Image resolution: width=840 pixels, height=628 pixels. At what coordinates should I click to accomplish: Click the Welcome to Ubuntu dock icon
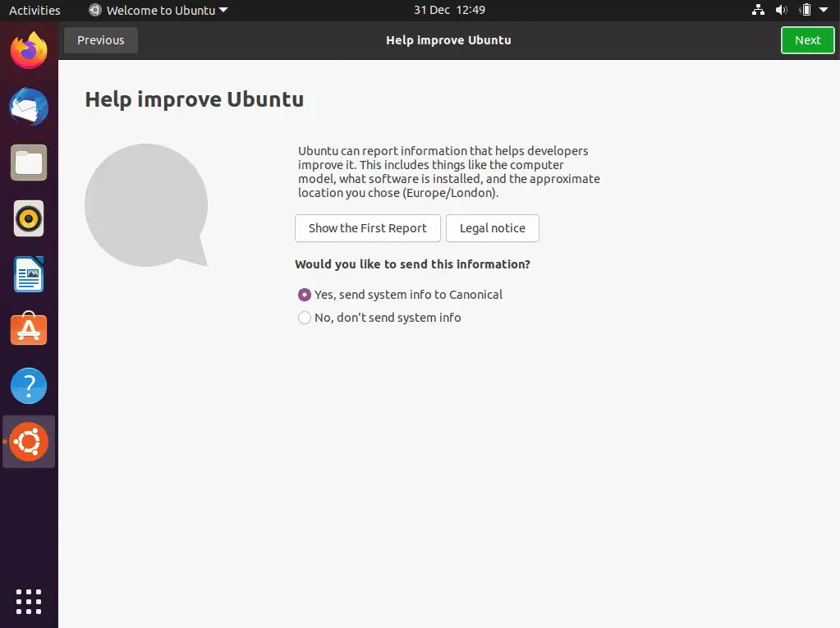coord(29,442)
